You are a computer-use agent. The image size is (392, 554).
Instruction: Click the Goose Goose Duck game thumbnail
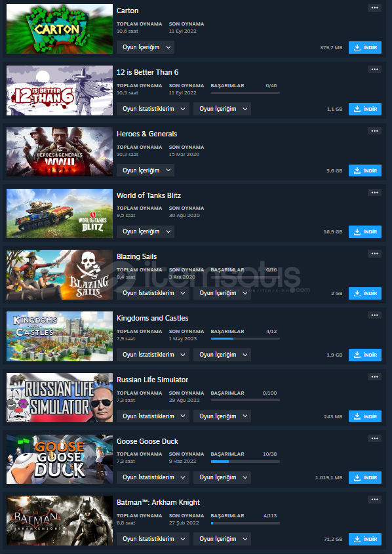[60, 459]
